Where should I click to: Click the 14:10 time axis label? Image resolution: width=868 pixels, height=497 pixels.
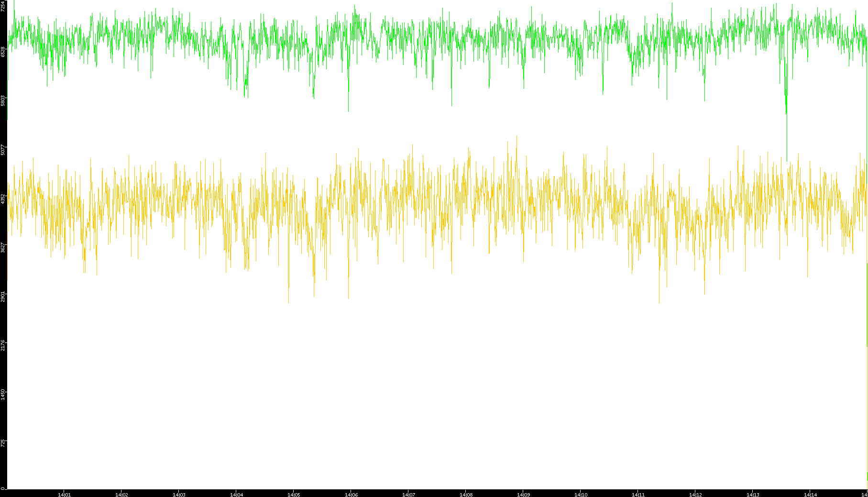tap(581, 495)
